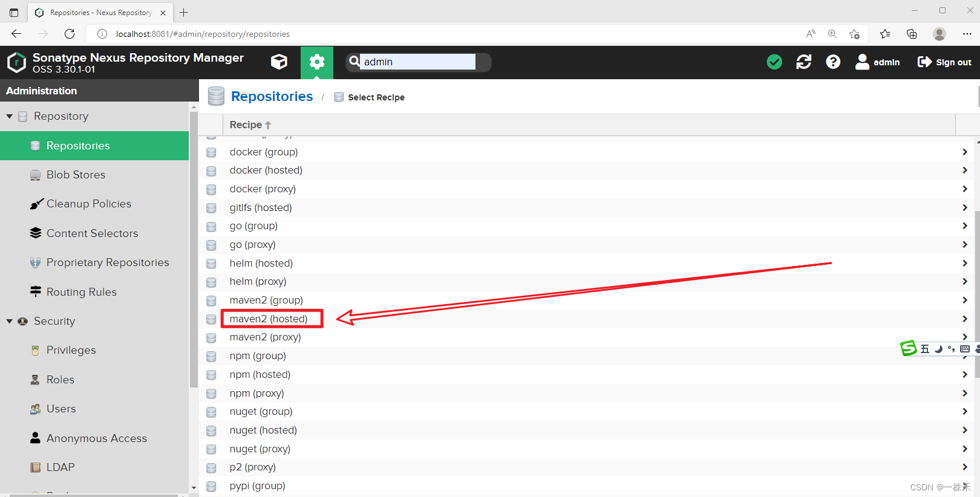The image size is (980, 497).
Task: Click the Refresh icon in Nexus header
Action: click(804, 62)
